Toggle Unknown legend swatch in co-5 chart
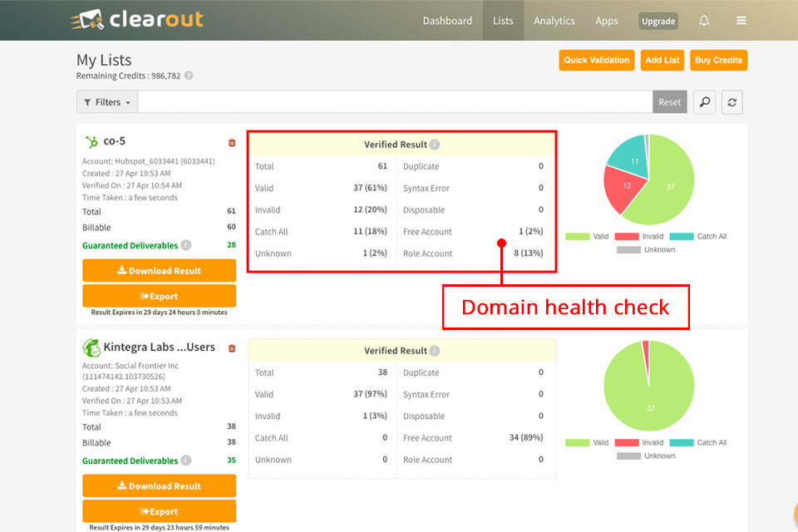 click(628, 249)
